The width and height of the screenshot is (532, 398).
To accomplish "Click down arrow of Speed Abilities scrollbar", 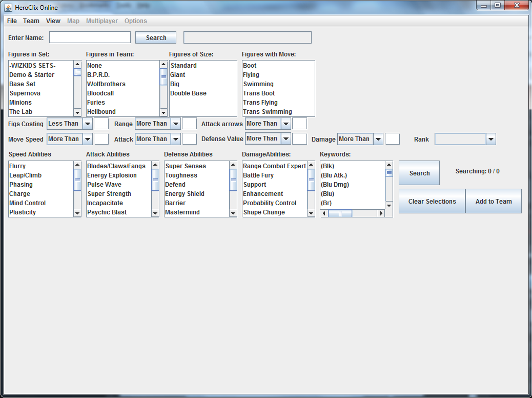I will point(77,213).
